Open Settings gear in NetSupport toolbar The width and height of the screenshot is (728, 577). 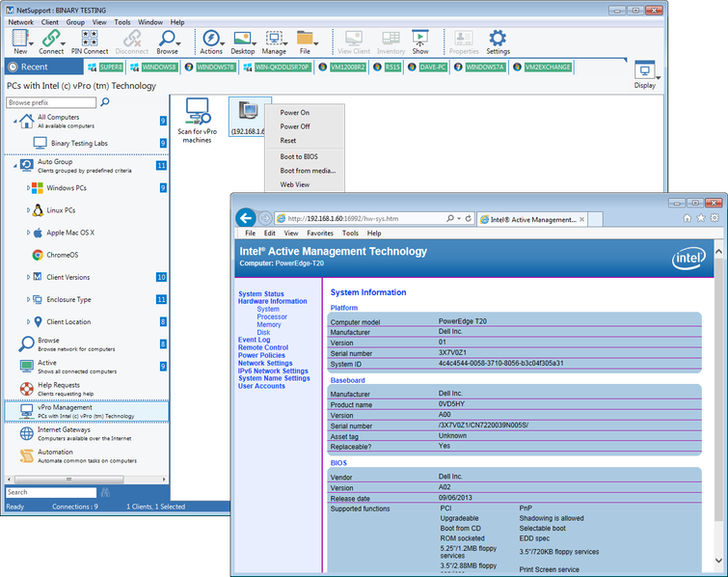499,41
